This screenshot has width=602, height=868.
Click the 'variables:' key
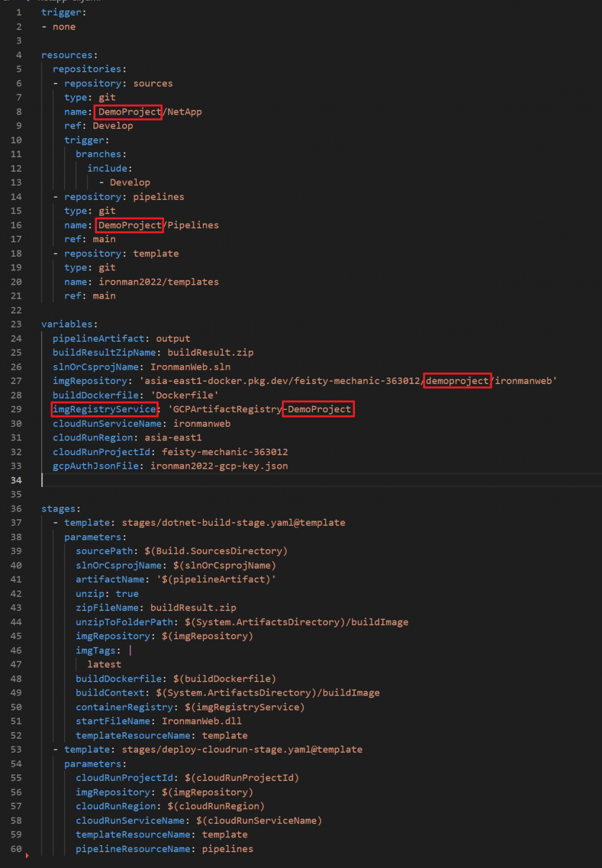click(x=69, y=325)
